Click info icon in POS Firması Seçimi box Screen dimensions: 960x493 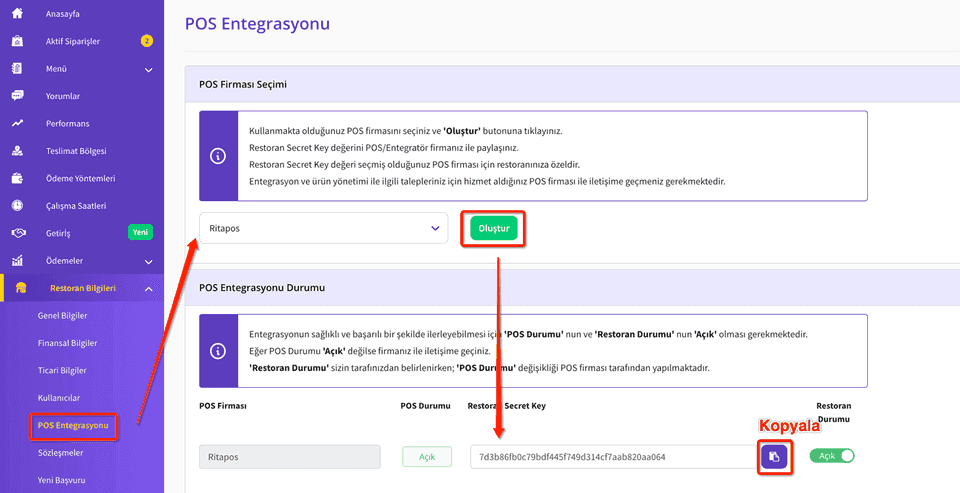[218, 156]
